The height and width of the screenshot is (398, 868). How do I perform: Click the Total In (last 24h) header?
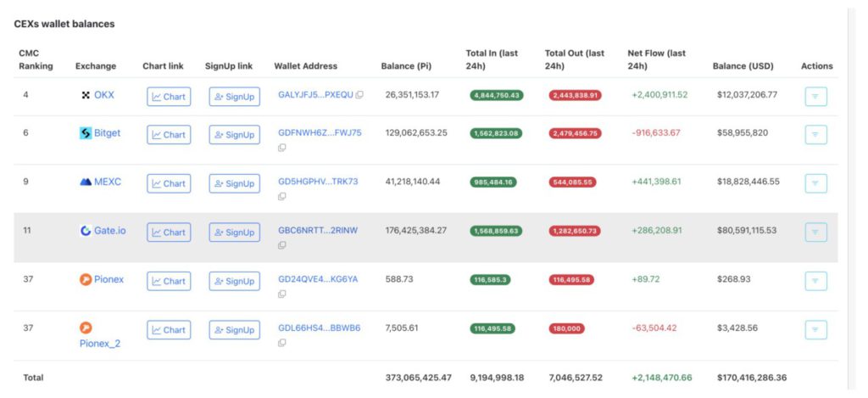click(x=492, y=60)
